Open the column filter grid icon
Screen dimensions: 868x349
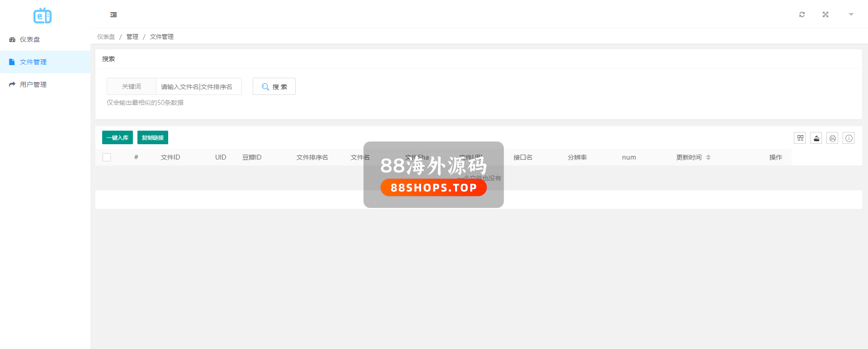(x=800, y=138)
